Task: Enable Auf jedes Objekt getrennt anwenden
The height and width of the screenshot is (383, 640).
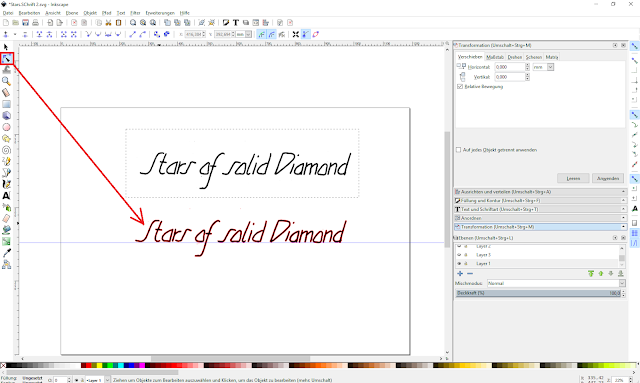Action: [458, 150]
